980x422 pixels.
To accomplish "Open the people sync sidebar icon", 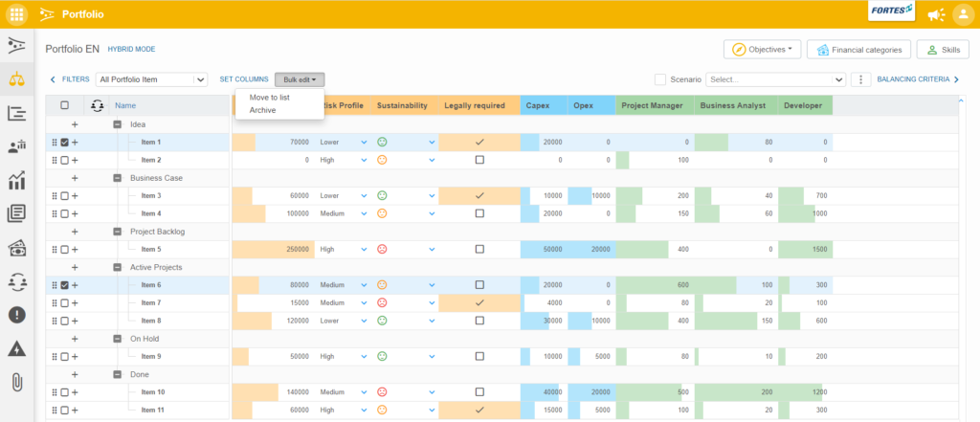I will point(17,282).
